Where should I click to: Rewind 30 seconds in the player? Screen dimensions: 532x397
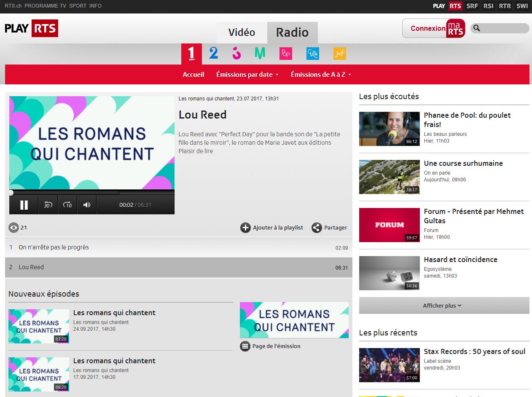(48, 205)
